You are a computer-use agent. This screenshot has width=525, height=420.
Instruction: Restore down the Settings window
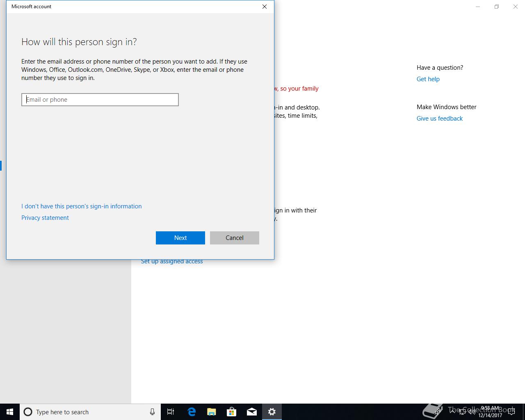point(497,7)
